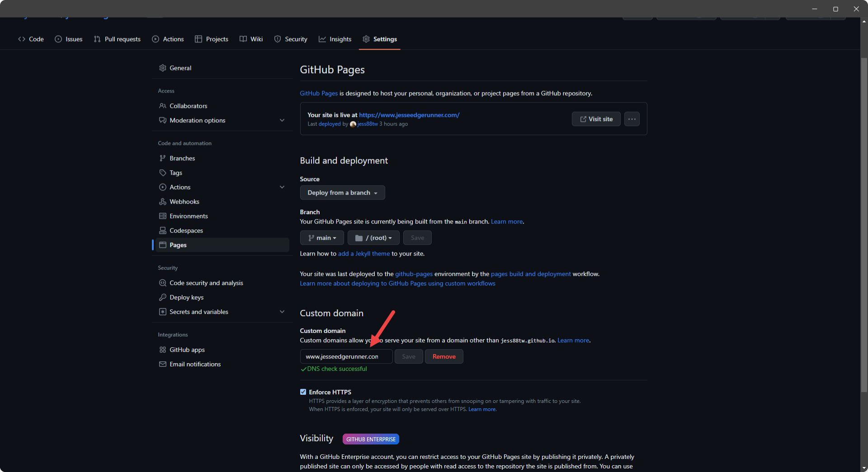The height and width of the screenshot is (472, 868).
Task: Select Pages in the sidebar
Action: (x=222, y=245)
